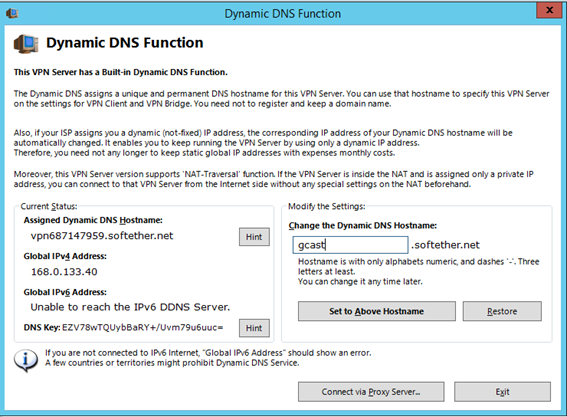Click the title bar application icon
This screenshot has height=417, width=567.
12,14
